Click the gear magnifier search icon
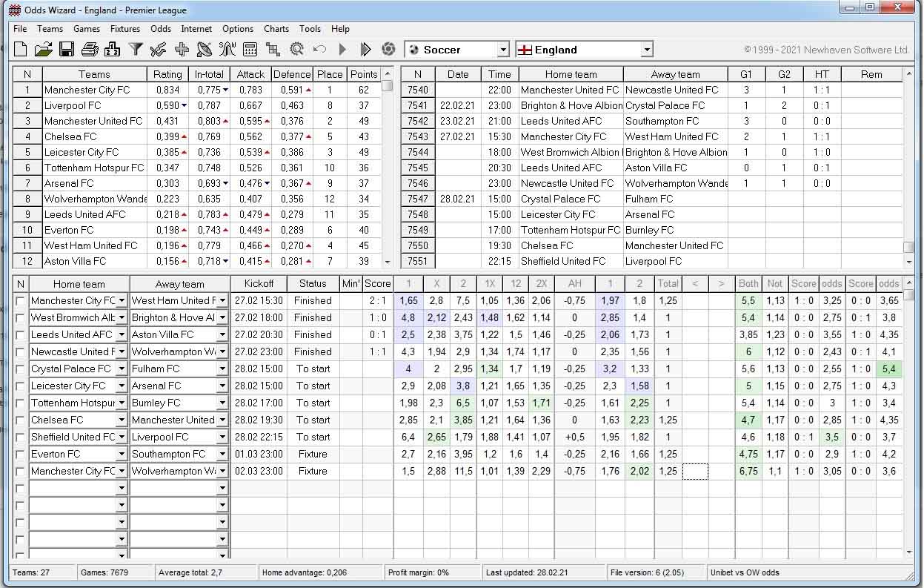 [296, 50]
